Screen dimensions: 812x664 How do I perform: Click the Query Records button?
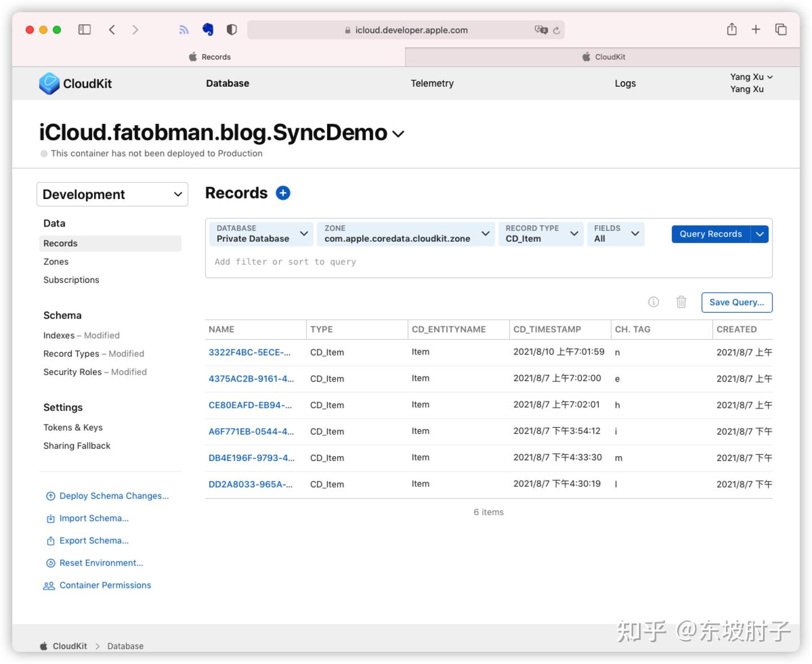click(x=710, y=234)
